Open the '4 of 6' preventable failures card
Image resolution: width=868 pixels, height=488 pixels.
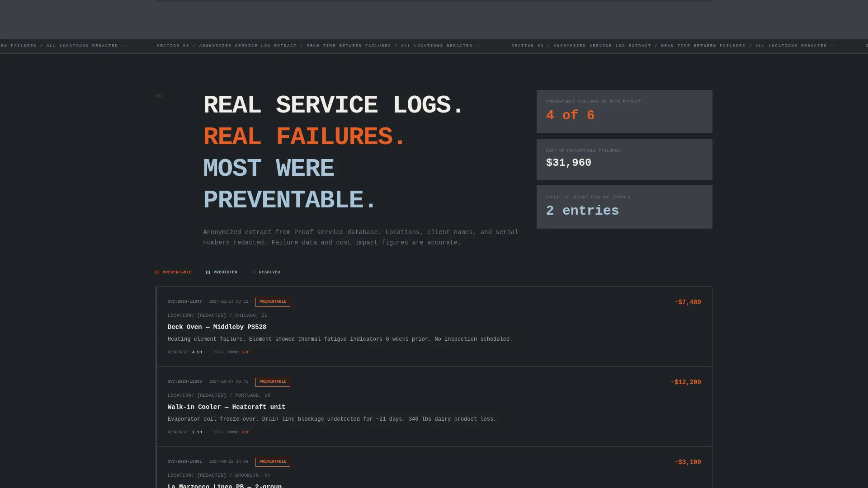click(624, 112)
